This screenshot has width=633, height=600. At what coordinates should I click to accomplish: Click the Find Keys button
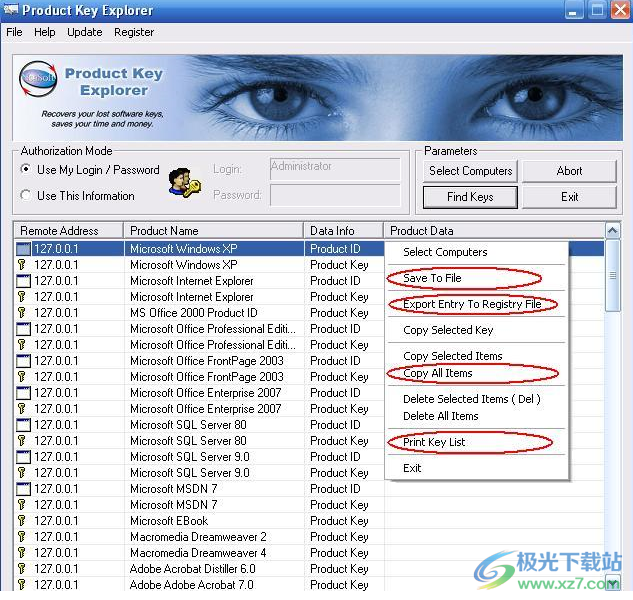[470, 197]
